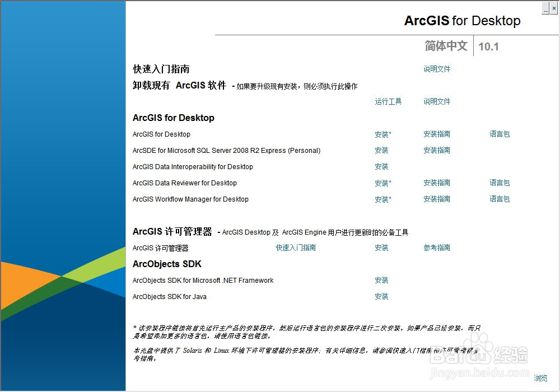This screenshot has width=560, height=392.
Task: Click 安装 for ArcGIS 许可管理器
Action: coord(381,248)
